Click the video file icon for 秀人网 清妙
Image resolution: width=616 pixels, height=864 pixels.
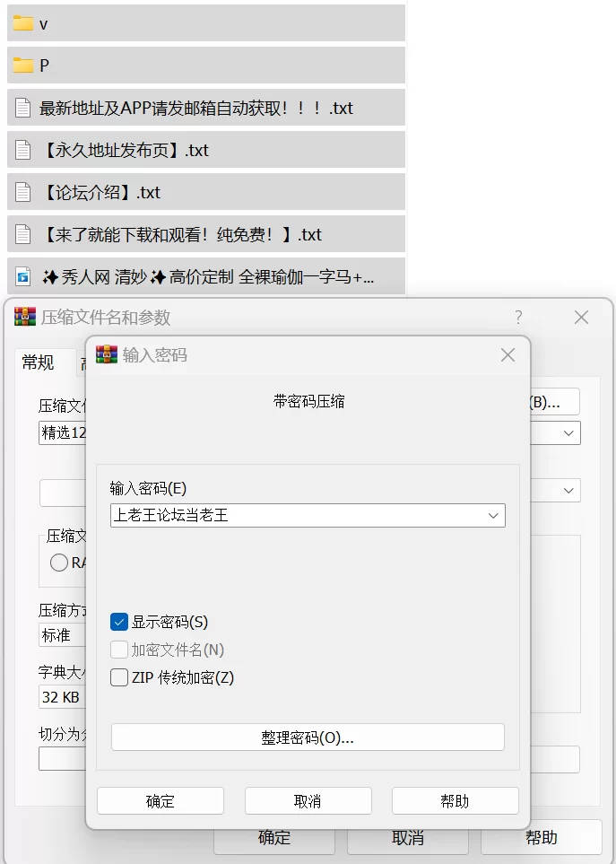[22, 276]
